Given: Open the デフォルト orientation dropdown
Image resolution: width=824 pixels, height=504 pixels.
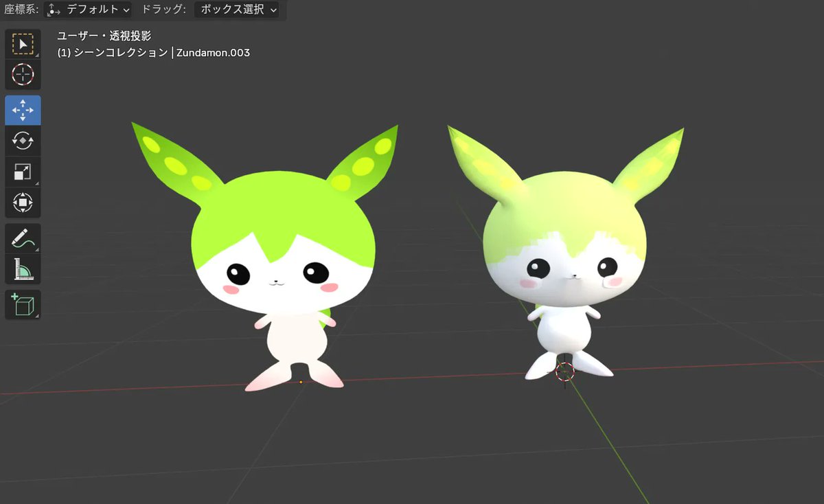Looking at the screenshot, I should (89, 10).
